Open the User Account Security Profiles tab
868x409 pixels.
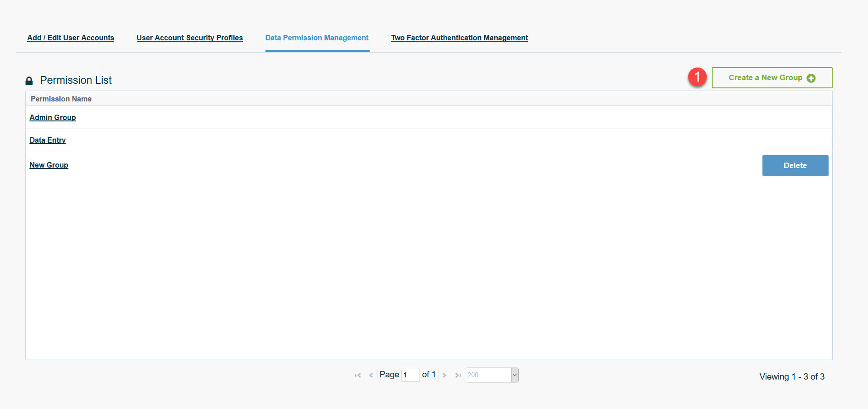[x=189, y=38]
